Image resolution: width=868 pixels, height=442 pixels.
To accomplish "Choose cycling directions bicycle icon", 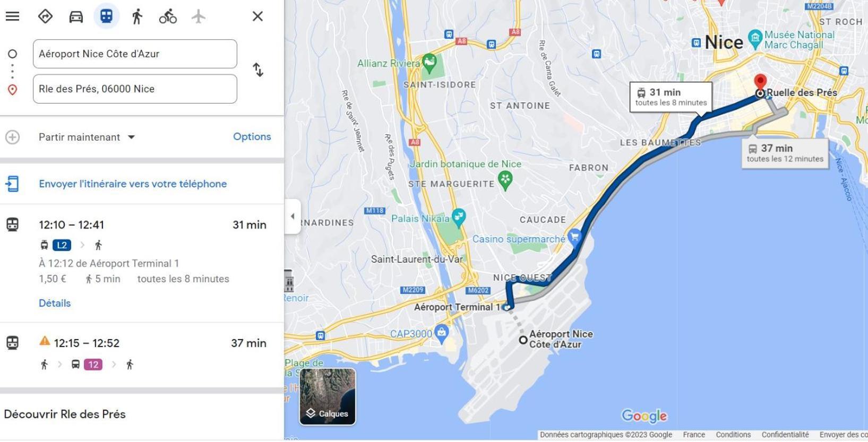I will [168, 16].
